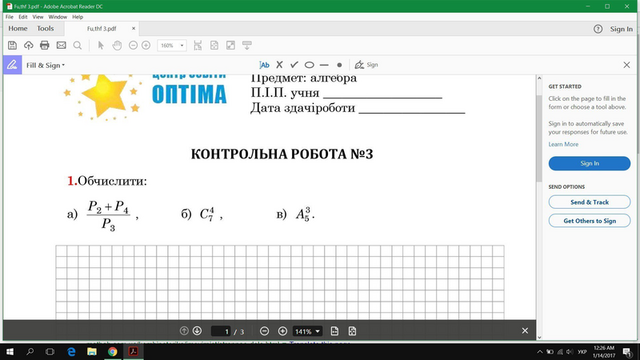640x360 pixels.
Task: Open the 160% zoom level combo box
Action: (x=172, y=45)
